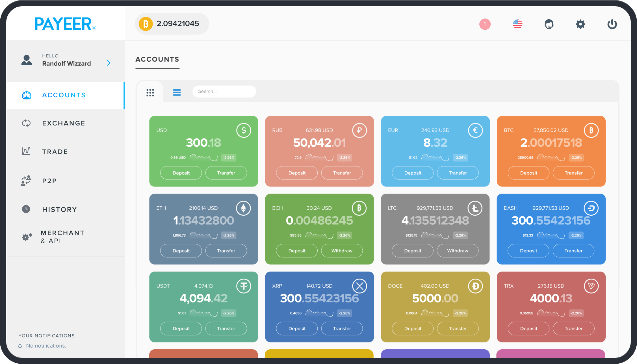Go to Merchant & API section
Viewport: 637px width, 364px height.
click(x=62, y=237)
